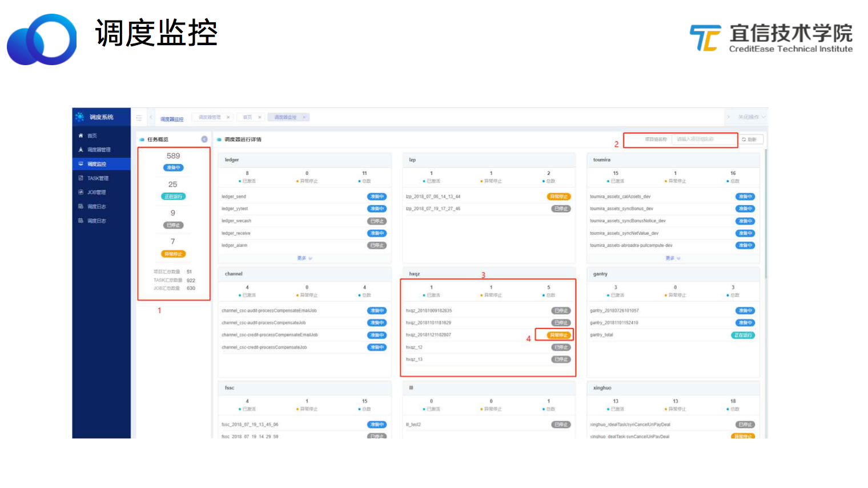Click the 正在运行 badge under 25
The image size is (868, 488).
point(174,197)
